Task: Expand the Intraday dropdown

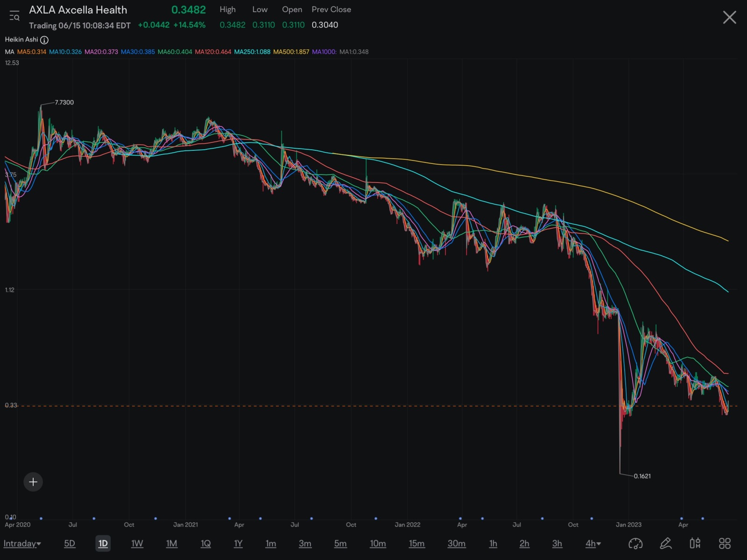Action: (x=22, y=544)
